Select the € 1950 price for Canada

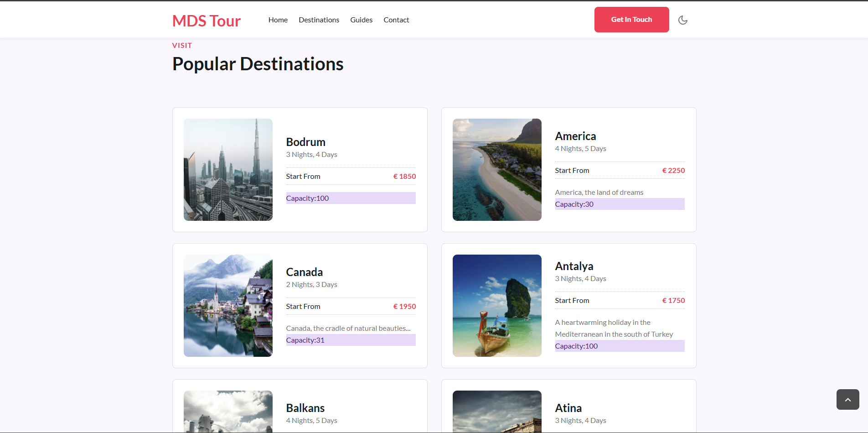(x=404, y=306)
